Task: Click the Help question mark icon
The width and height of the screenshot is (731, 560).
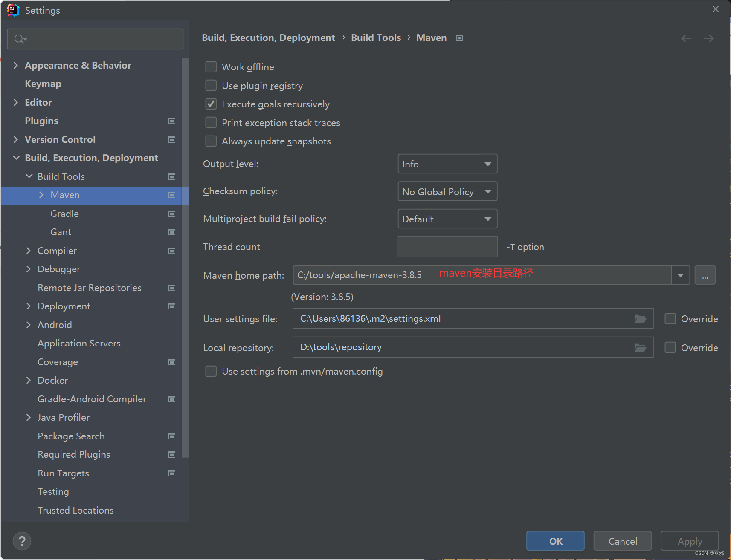Action: pos(22,541)
